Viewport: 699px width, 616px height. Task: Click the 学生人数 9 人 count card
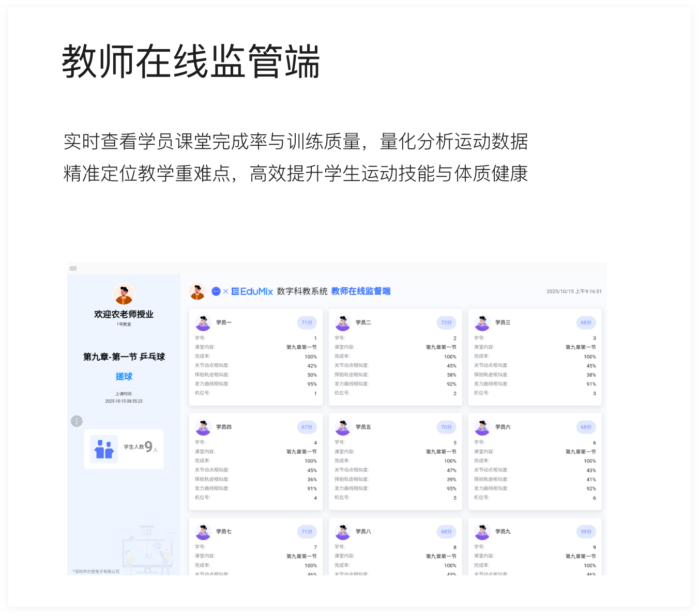pyautogui.click(x=124, y=449)
